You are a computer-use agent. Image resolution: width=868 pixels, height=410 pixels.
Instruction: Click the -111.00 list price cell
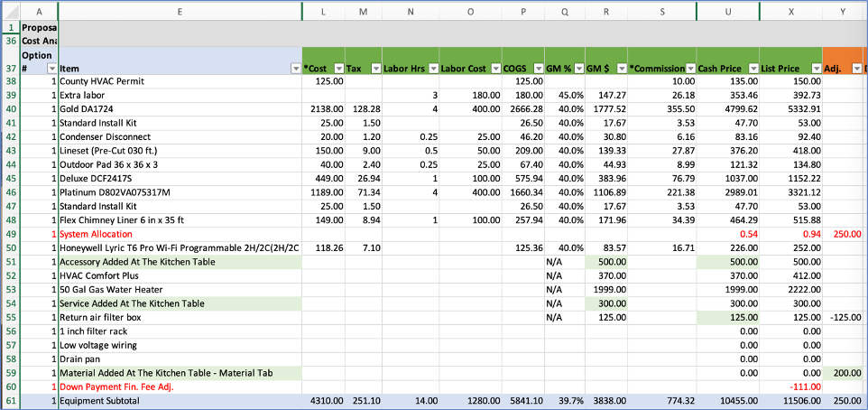tap(791, 387)
